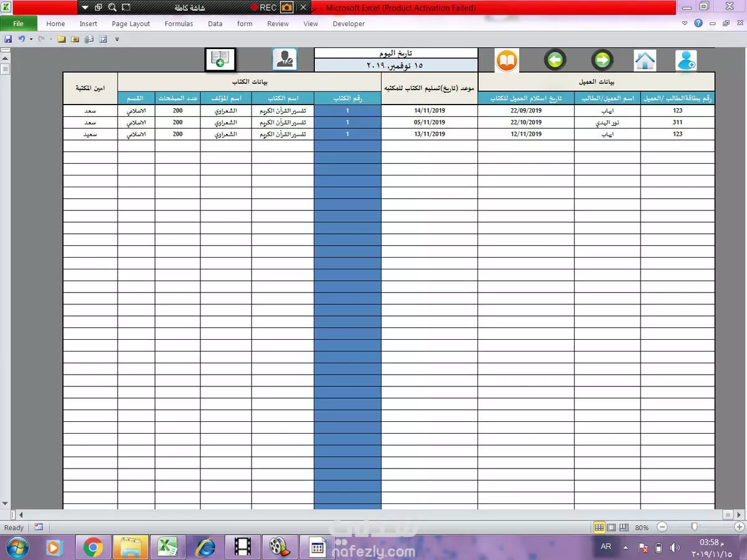Click the Excel icon in taskbar
The height and width of the screenshot is (560, 747).
(x=168, y=548)
